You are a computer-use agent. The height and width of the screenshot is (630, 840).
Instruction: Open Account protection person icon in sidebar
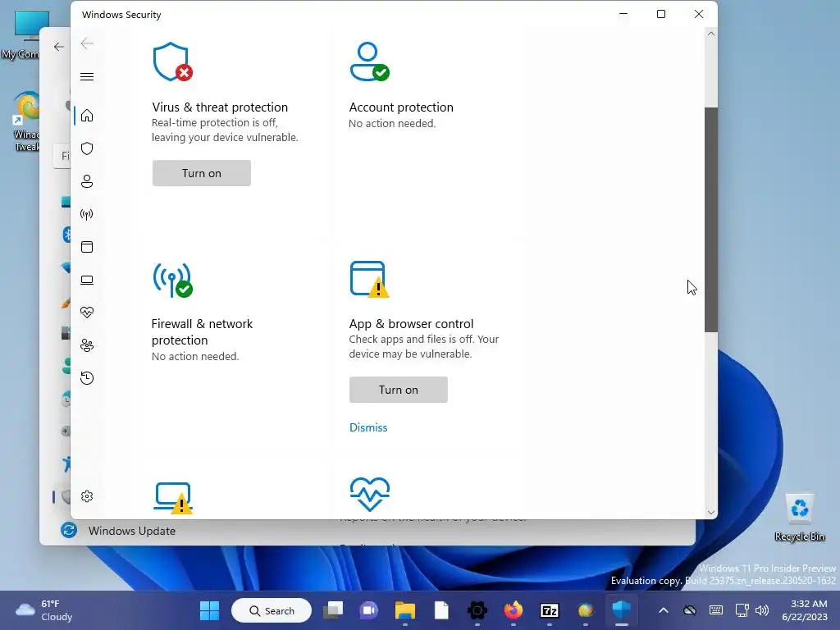[x=87, y=181]
